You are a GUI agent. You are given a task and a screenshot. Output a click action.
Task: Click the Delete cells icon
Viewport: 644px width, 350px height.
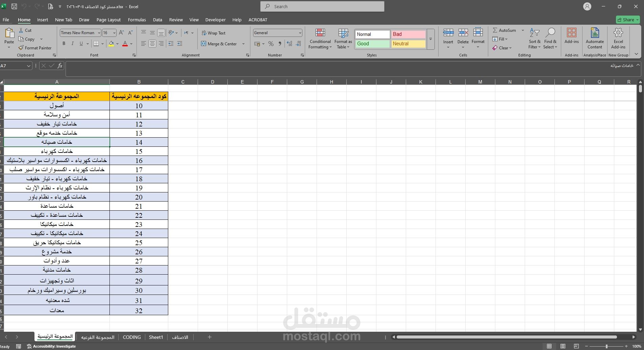click(463, 33)
